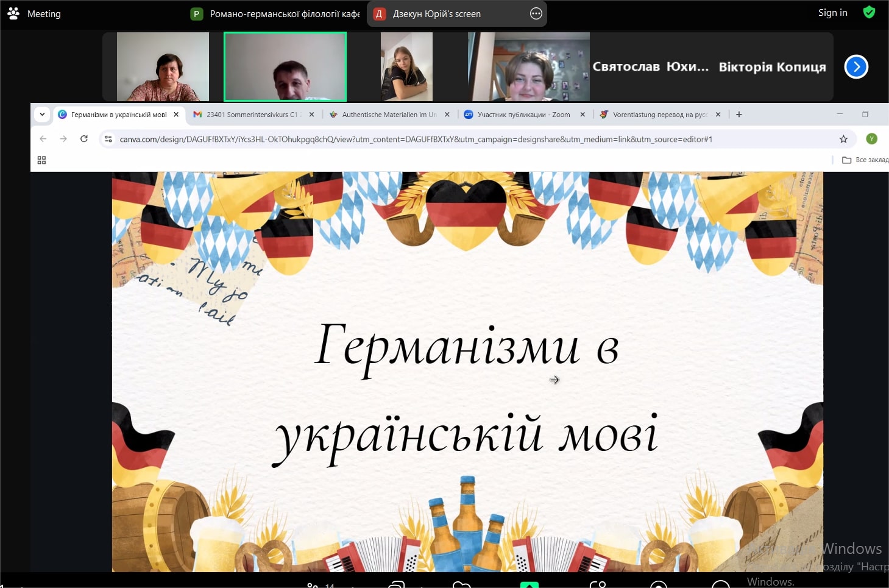The height and width of the screenshot is (588, 889).
Task: View site information icon in address bar
Action: coord(108,139)
